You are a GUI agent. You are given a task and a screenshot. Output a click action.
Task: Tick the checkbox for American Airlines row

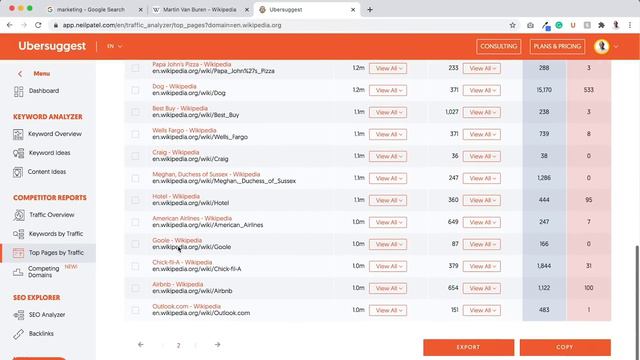(135, 222)
